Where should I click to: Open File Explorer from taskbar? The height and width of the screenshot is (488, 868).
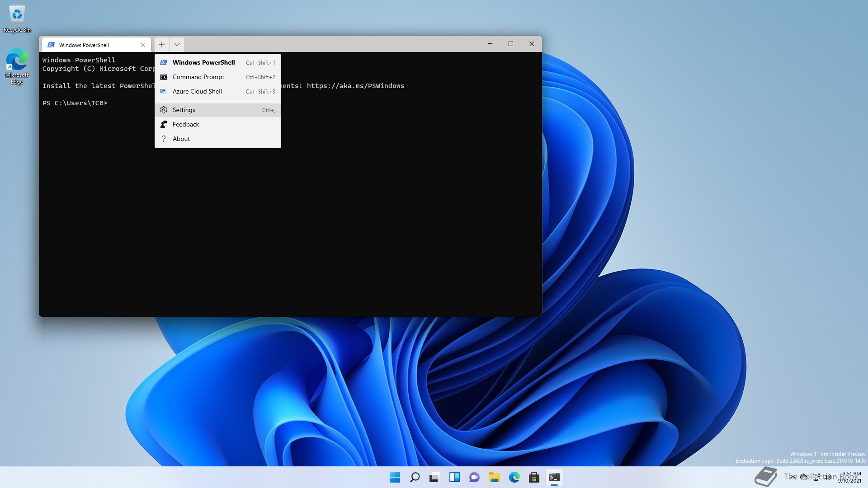point(494,477)
